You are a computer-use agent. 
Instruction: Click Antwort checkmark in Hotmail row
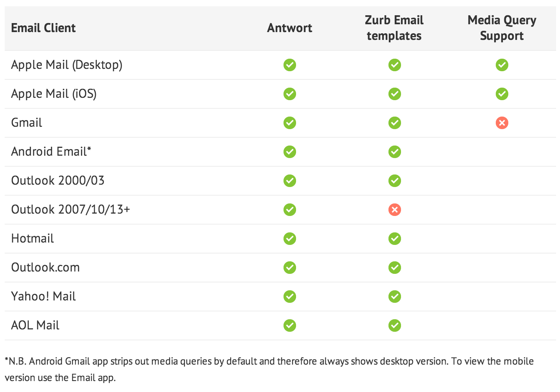coord(290,239)
